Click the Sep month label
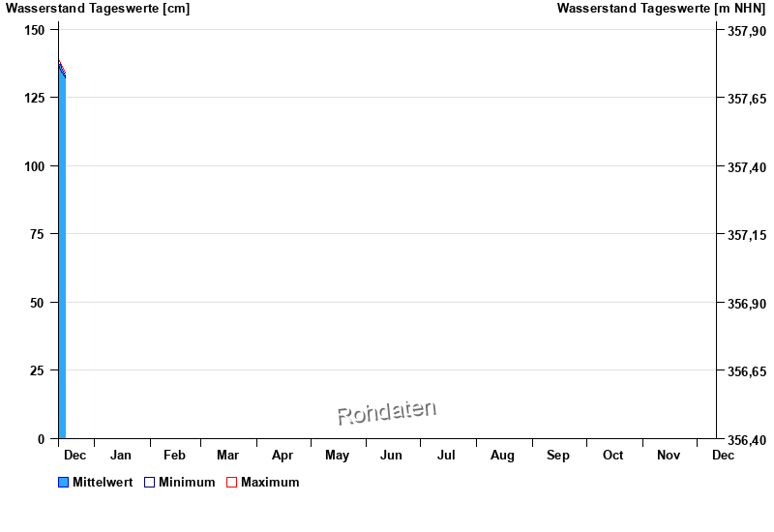Viewport: 774px width, 532px height. coord(558,455)
